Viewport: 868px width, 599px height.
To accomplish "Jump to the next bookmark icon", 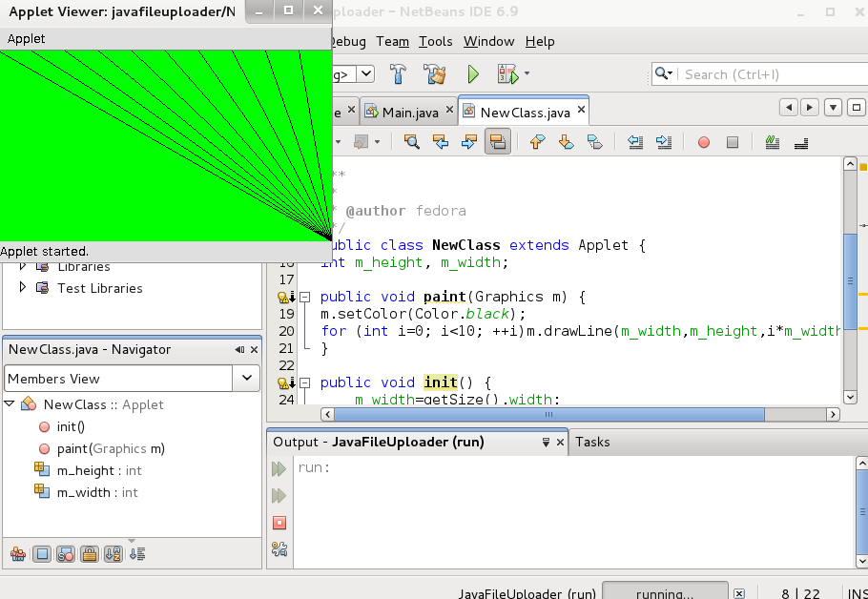I will point(566,142).
